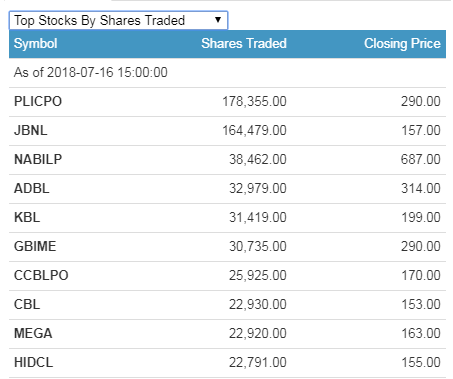Click the Symbol column header

36,44
